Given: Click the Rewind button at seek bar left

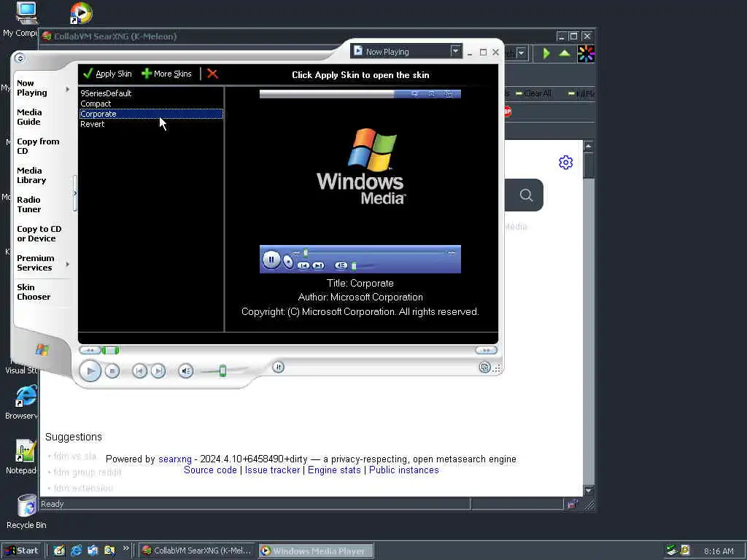Looking at the screenshot, I should coord(90,351).
